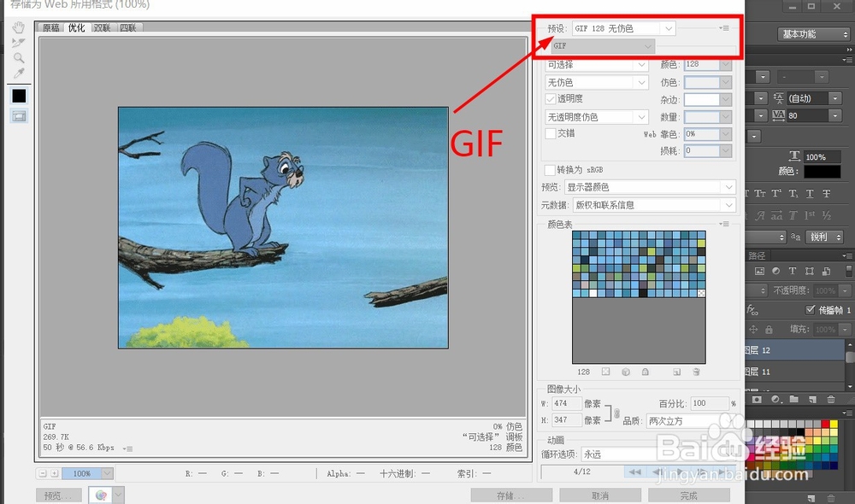This screenshot has height=504, width=855.
Task: Enable the 交错 interlaced checkbox
Action: click(550, 133)
